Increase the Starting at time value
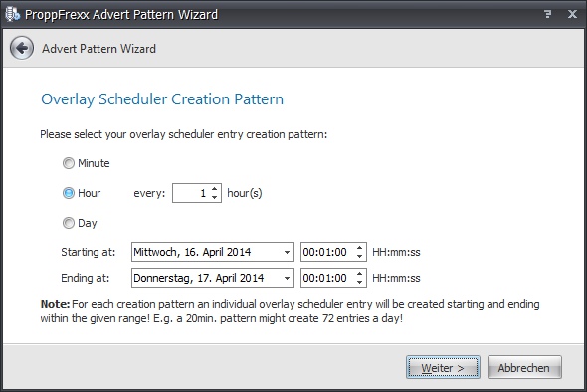This screenshot has width=587, height=392. click(360, 248)
